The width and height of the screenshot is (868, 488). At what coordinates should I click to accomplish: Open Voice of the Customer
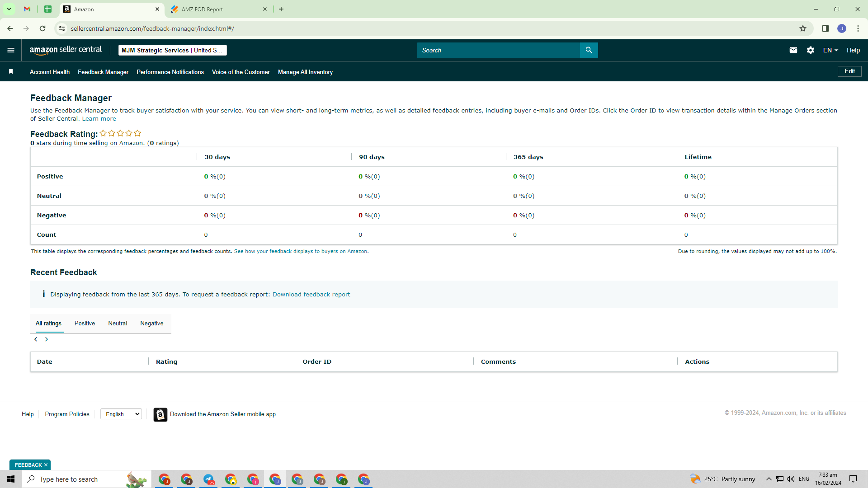pyautogui.click(x=241, y=72)
